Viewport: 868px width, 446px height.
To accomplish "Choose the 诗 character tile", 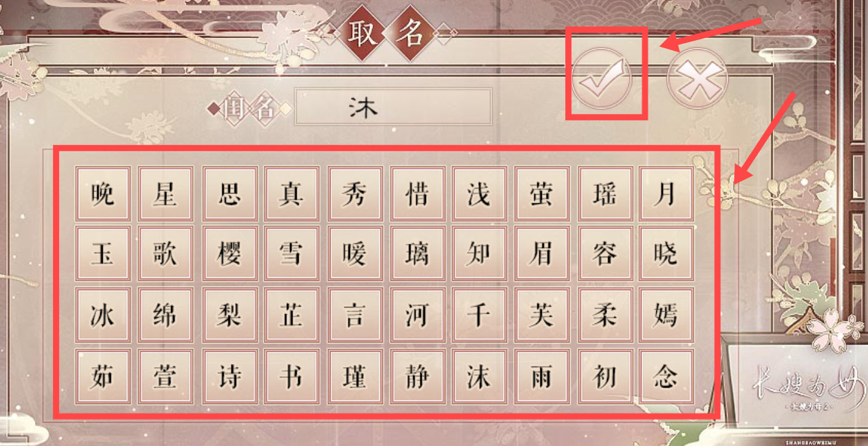I will (229, 376).
